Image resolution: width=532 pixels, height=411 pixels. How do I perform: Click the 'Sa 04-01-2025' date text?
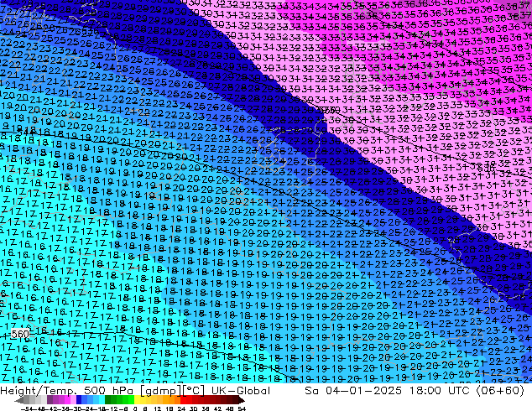[353, 391]
